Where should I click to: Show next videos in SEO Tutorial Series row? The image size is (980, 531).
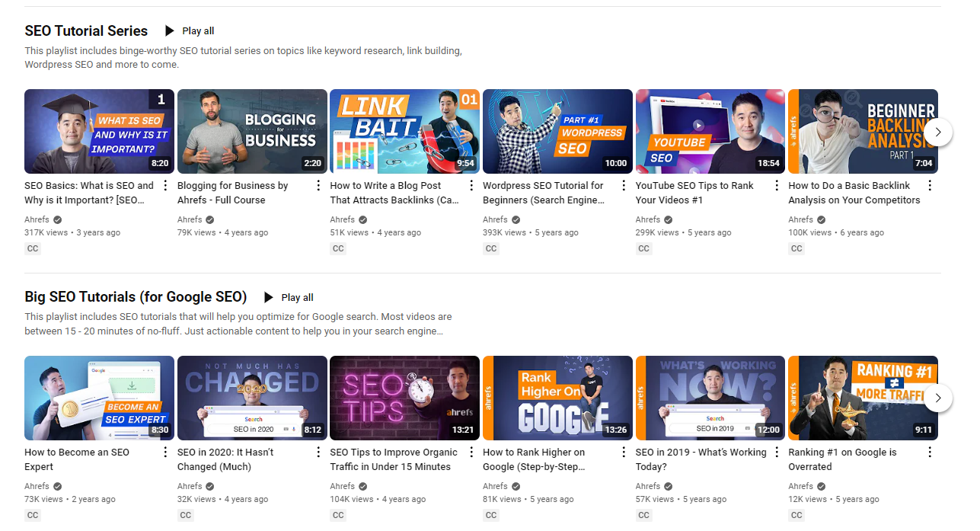(938, 132)
